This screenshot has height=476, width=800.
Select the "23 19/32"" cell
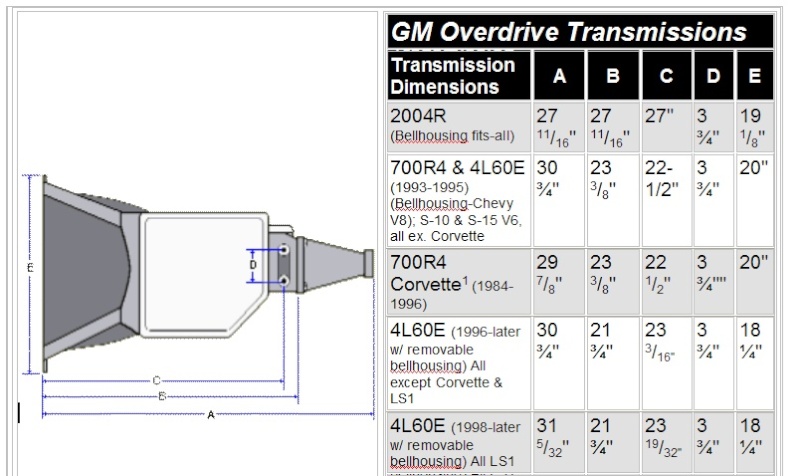click(666, 443)
